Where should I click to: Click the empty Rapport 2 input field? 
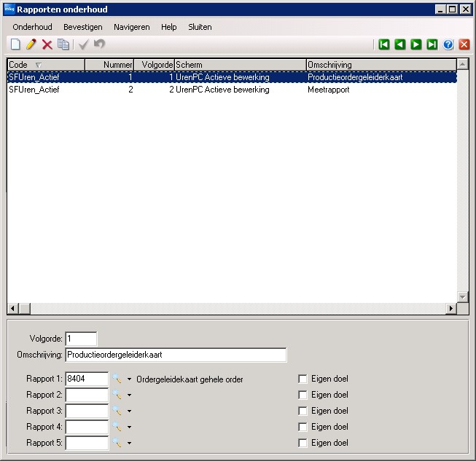tap(87, 395)
